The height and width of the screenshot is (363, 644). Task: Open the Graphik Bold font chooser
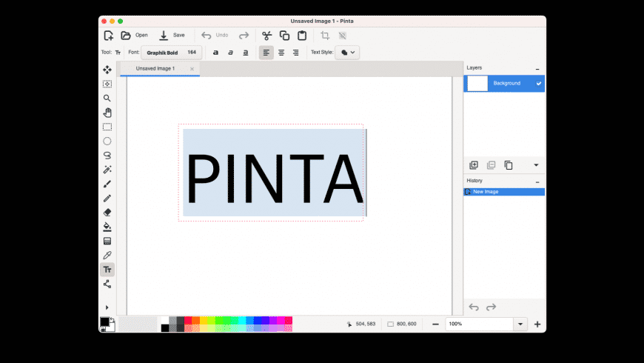[x=171, y=53]
